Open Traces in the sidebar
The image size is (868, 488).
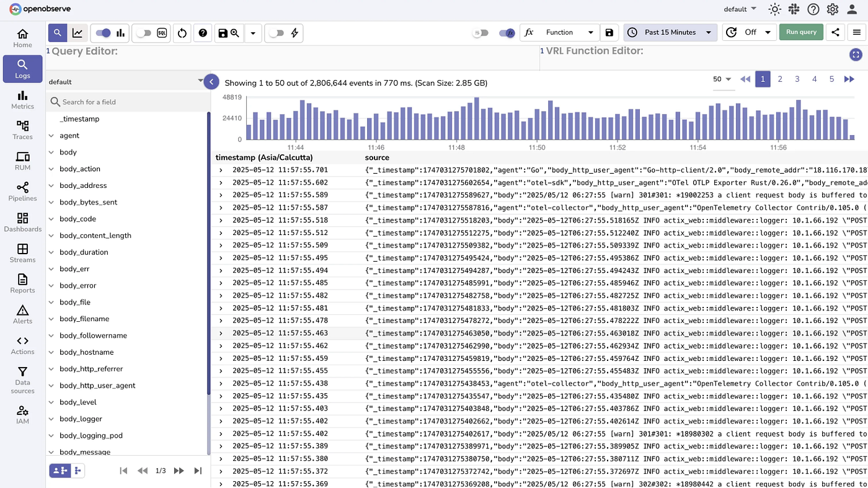(x=22, y=130)
